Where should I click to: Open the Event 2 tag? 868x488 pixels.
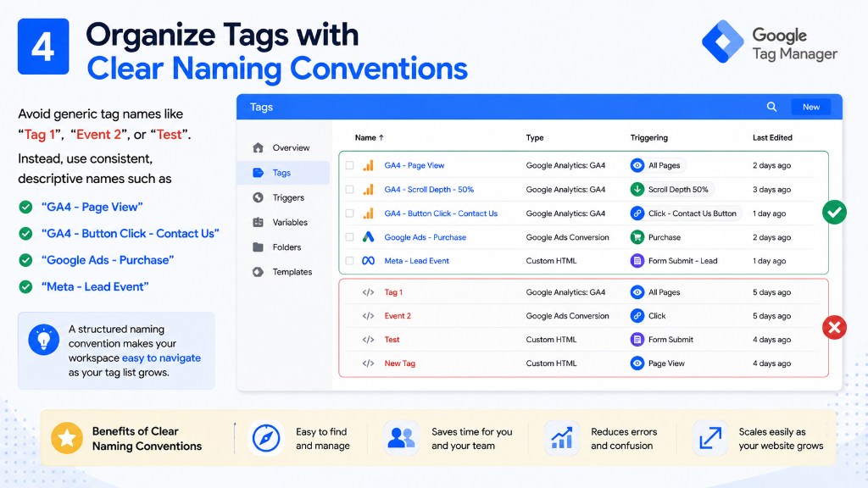click(x=398, y=316)
